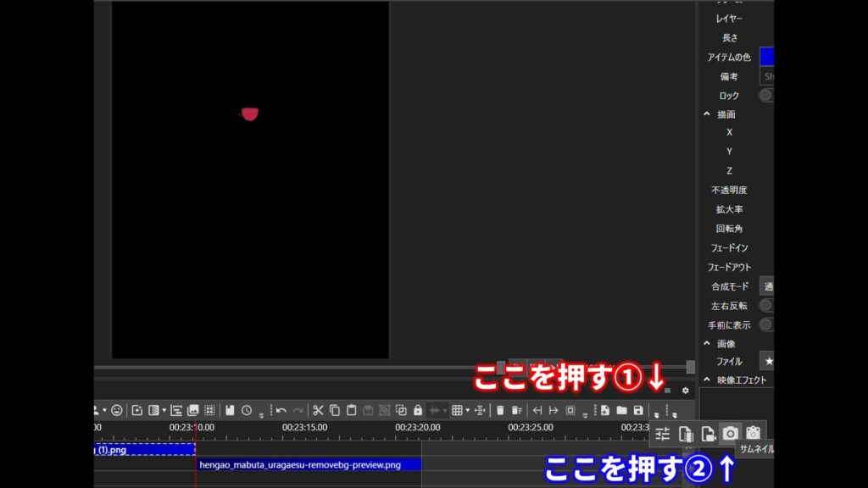Toggle the 左右反転 switch
The image size is (868, 488).
pyautogui.click(x=766, y=305)
